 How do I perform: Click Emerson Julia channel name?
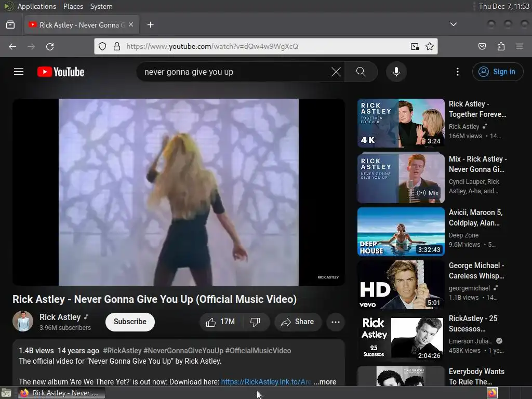[471, 341]
